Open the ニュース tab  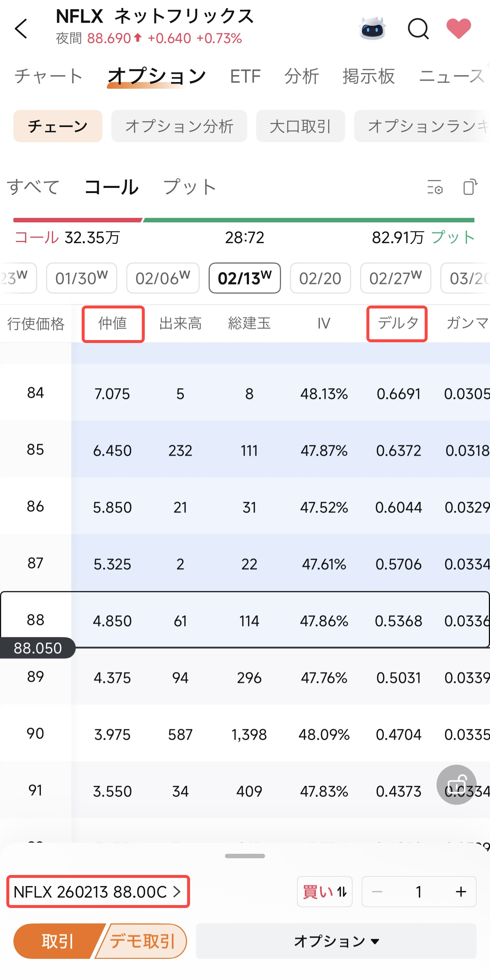tap(452, 76)
